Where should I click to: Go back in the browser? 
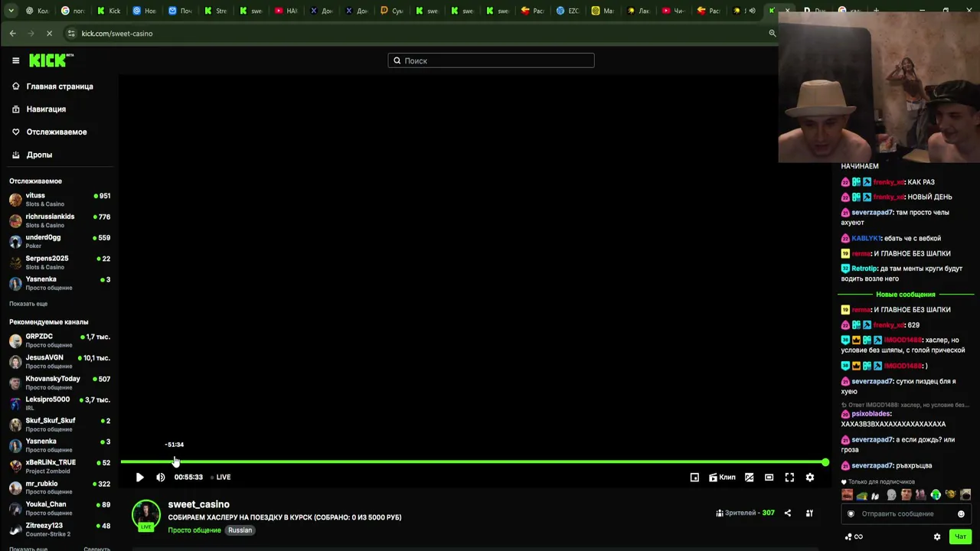coord(12,34)
